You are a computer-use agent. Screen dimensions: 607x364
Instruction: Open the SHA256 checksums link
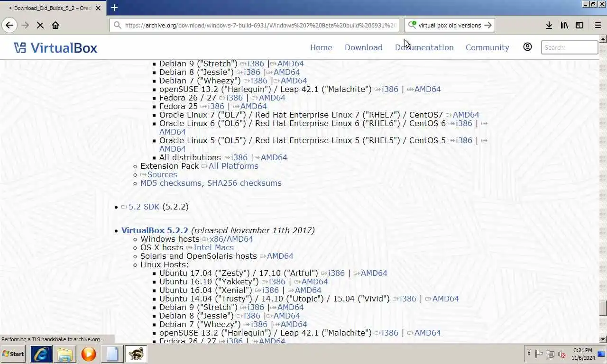click(244, 183)
